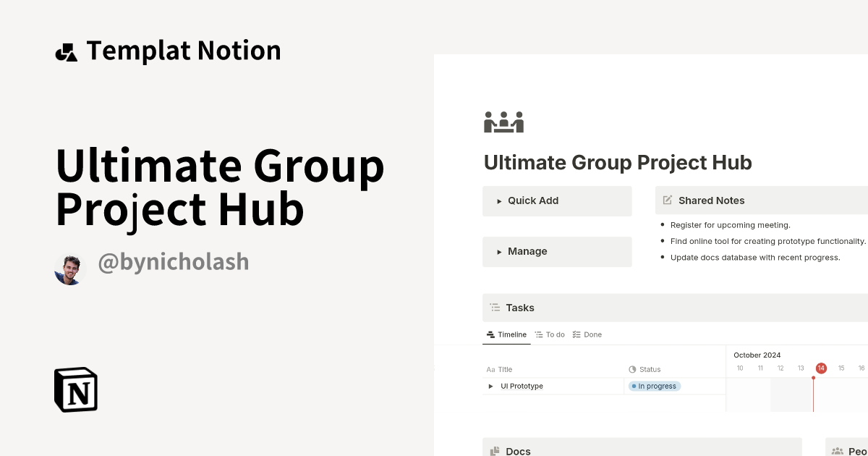
Task: Expand the Manage section
Action: pyautogui.click(x=499, y=251)
